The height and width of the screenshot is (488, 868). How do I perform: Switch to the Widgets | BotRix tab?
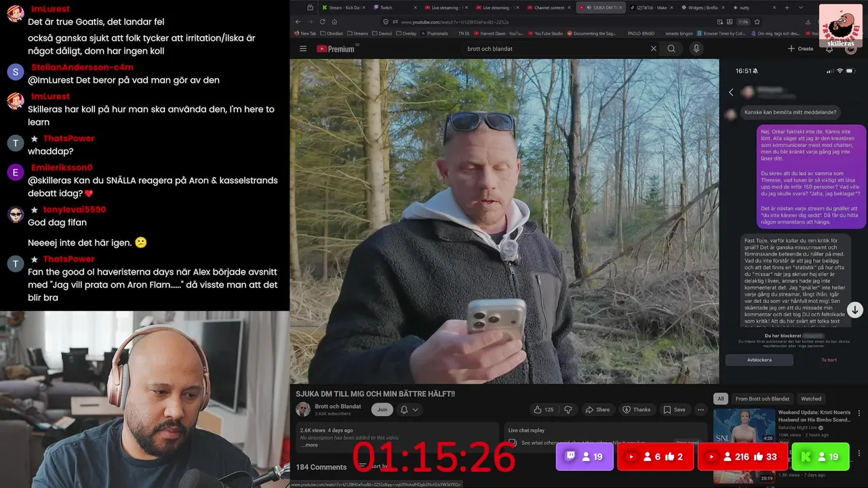click(702, 7)
